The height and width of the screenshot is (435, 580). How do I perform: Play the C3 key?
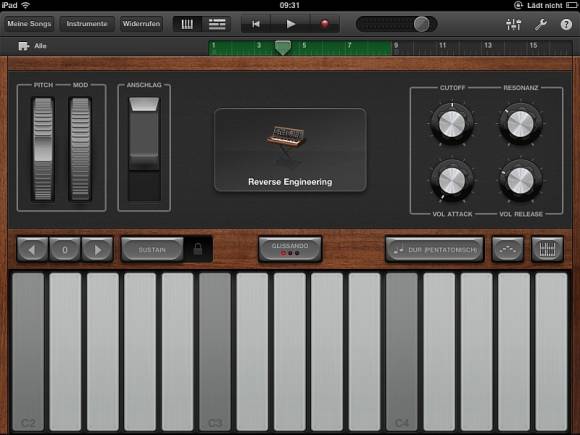(215, 351)
